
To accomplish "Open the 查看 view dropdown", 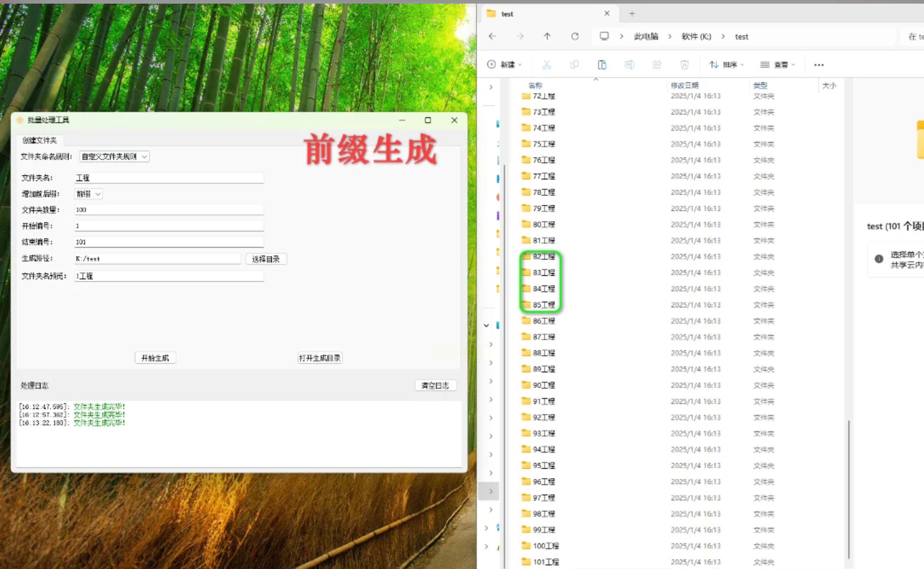I will [778, 65].
